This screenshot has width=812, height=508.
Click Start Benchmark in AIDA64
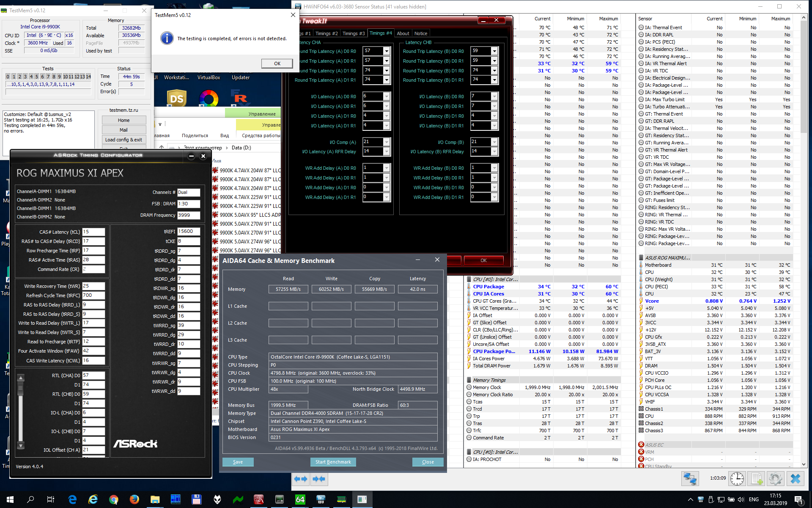coord(333,462)
